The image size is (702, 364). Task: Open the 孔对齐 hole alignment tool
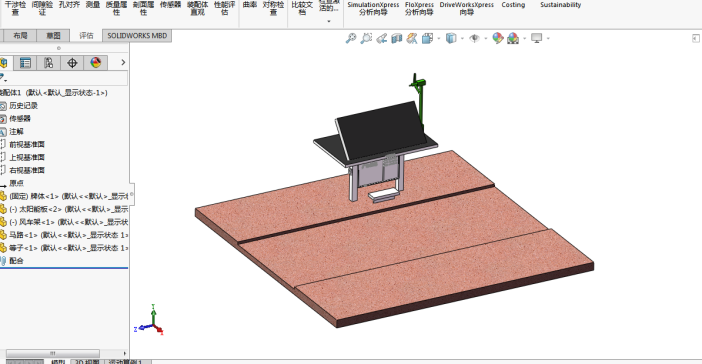click(69, 5)
